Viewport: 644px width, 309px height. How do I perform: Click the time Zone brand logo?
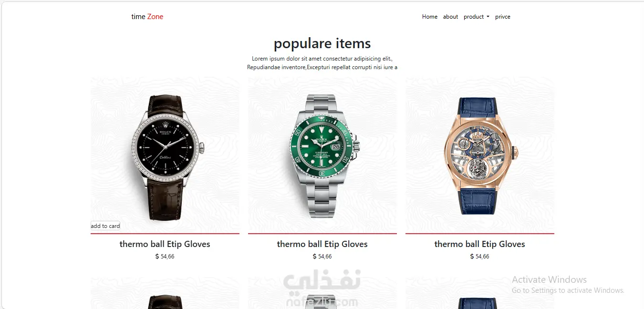(147, 17)
